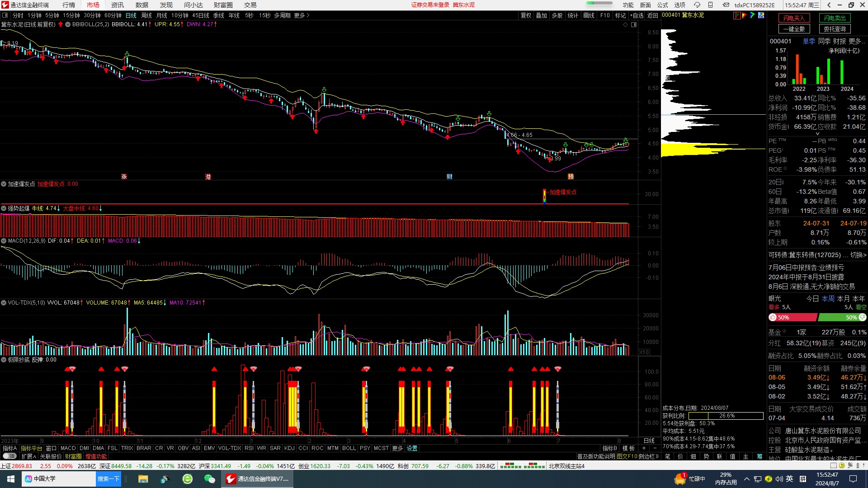Click the mobile phone icon in title bar
The image size is (868, 488).
(x=711, y=5)
